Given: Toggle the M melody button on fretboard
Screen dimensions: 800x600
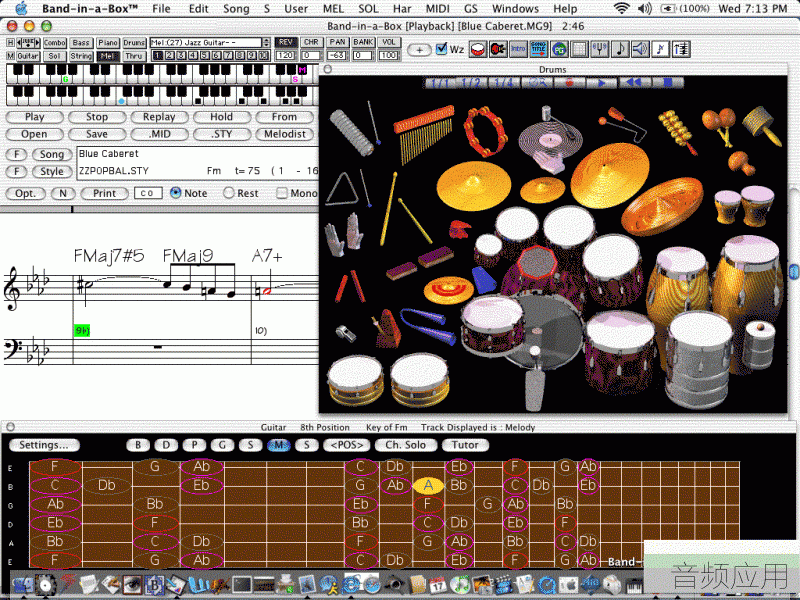Looking at the screenshot, I should point(279,445).
